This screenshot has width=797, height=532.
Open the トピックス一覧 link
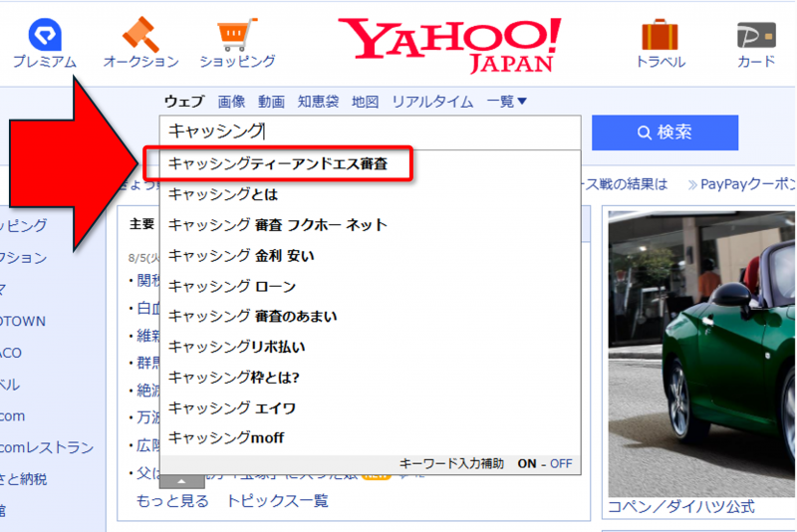pyautogui.click(x=277, y=501)
